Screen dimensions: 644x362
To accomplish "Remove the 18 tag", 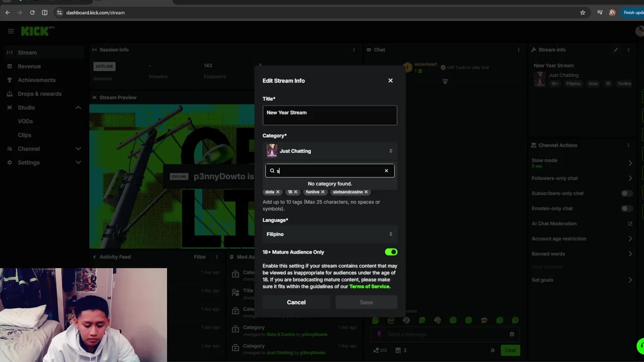I will click(x=295, y=192).
